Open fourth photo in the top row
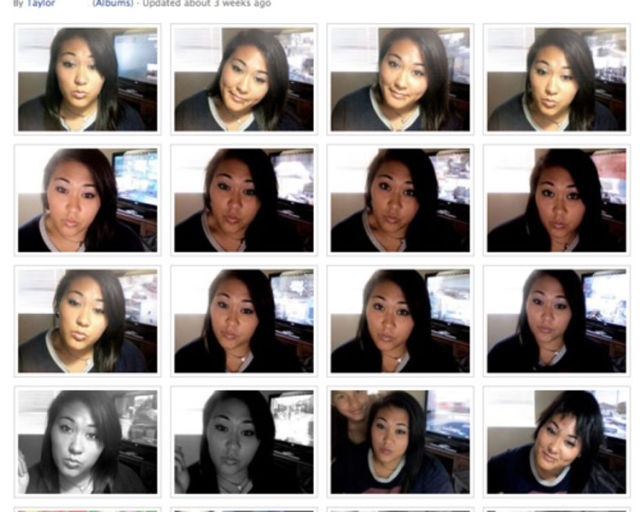640x512 pixels. (557, 79)
